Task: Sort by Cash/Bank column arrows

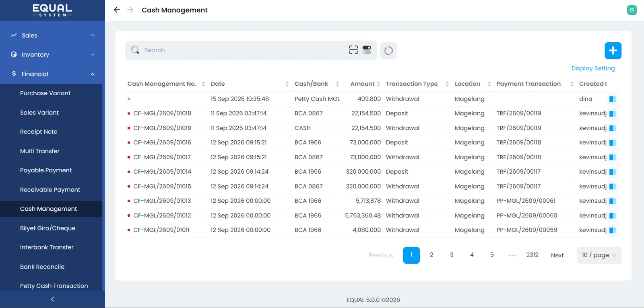Action: [337, 84]
